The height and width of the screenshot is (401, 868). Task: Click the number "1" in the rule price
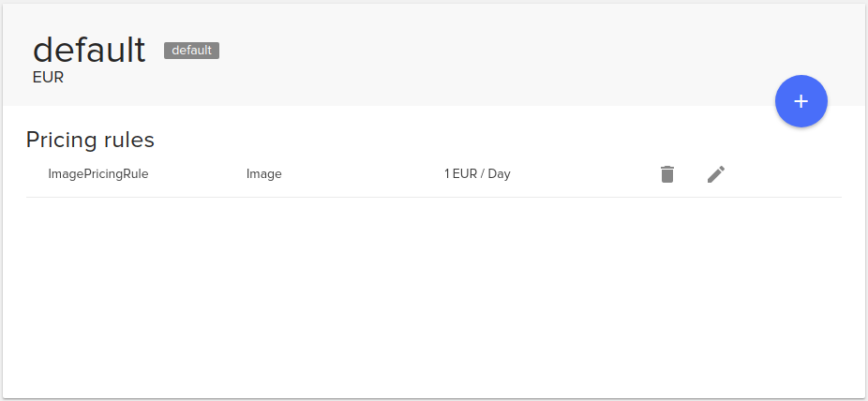pyautogui.click(x=447, y=173)
